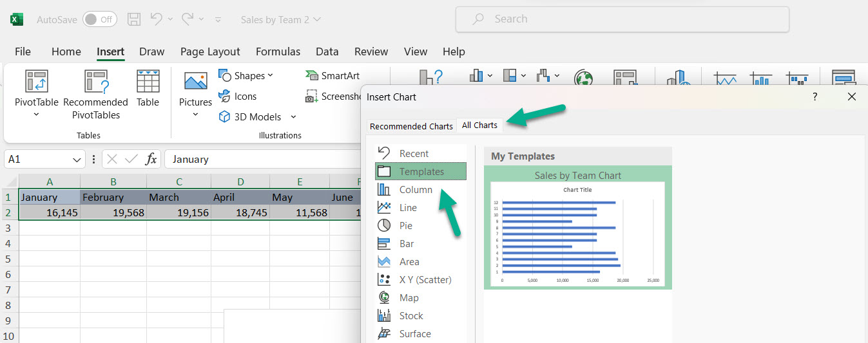Click the Insert Function fx button
This screenshot has width=868, height=343.
click(151, 160)
